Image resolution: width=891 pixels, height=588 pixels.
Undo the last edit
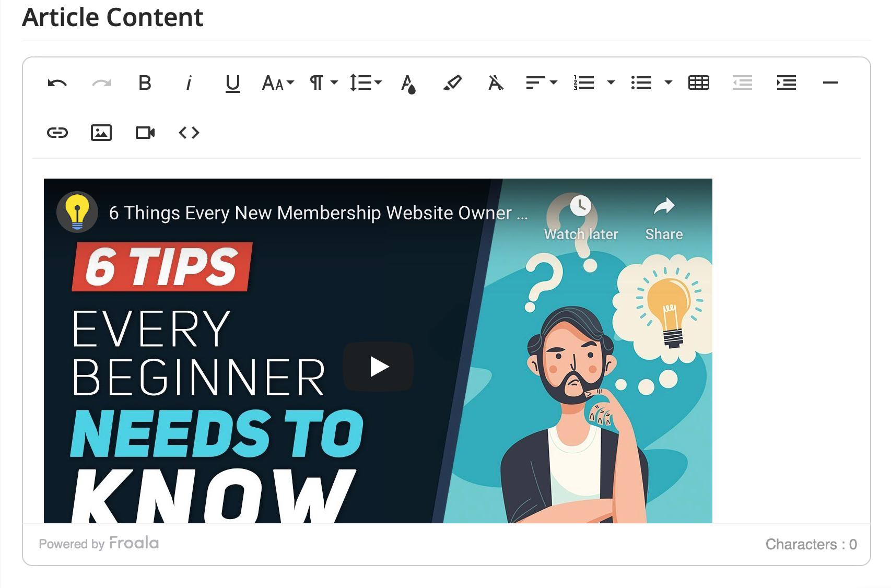point(57,83)
